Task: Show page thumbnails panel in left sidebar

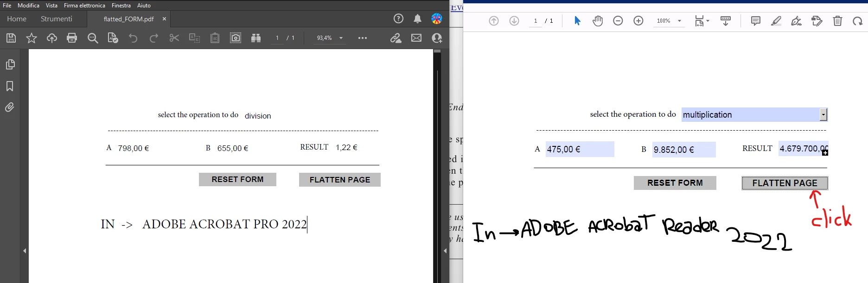Action: 10,64
